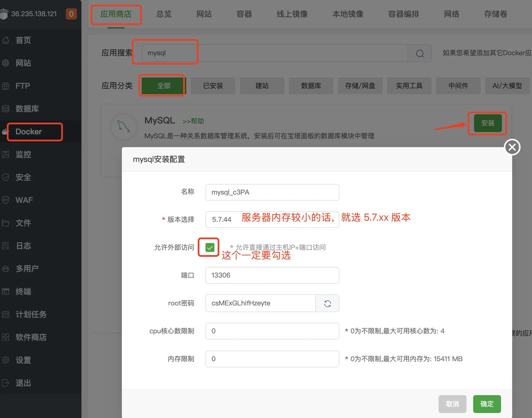Open the 存储卷 tab
The image size is (532, 418).
click(x=496, y=14)
